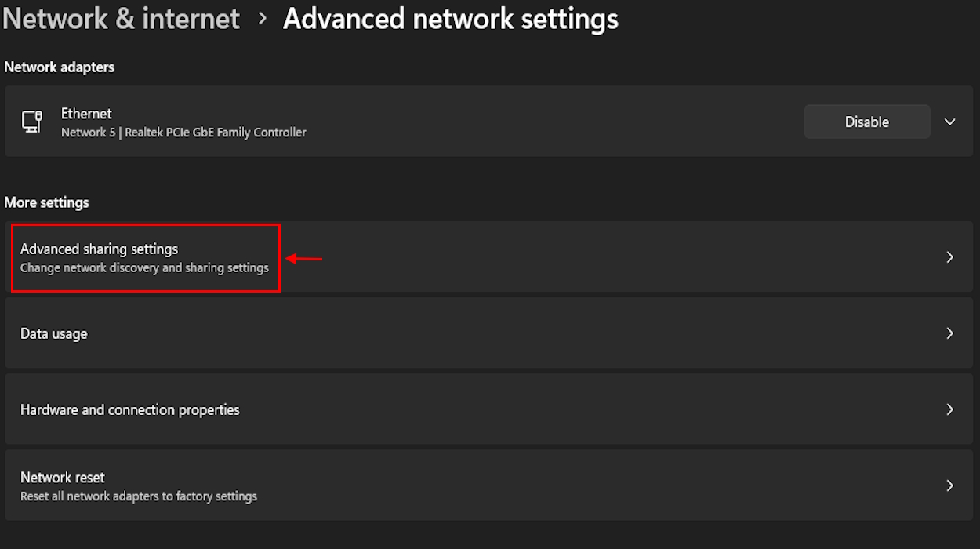Click the Advanced network settings breadcrumb title
Viewport: 980px width, 549px height.
pos(451,18)
